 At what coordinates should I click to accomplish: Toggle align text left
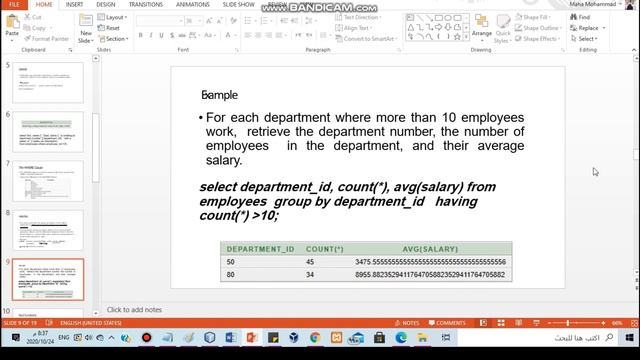pyautogui.click(x=248, y=36)
